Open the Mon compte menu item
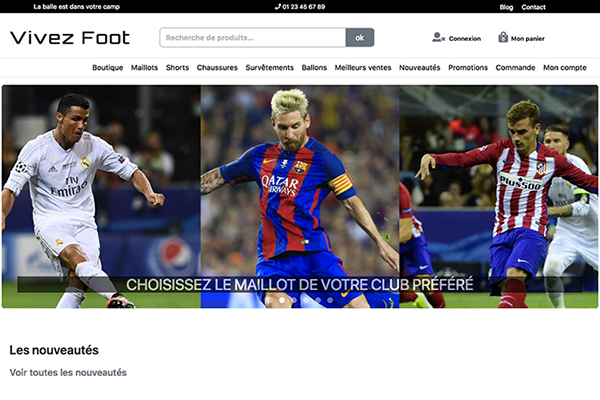This screenshot has height=400, width=600. click(x=565, y=68)
